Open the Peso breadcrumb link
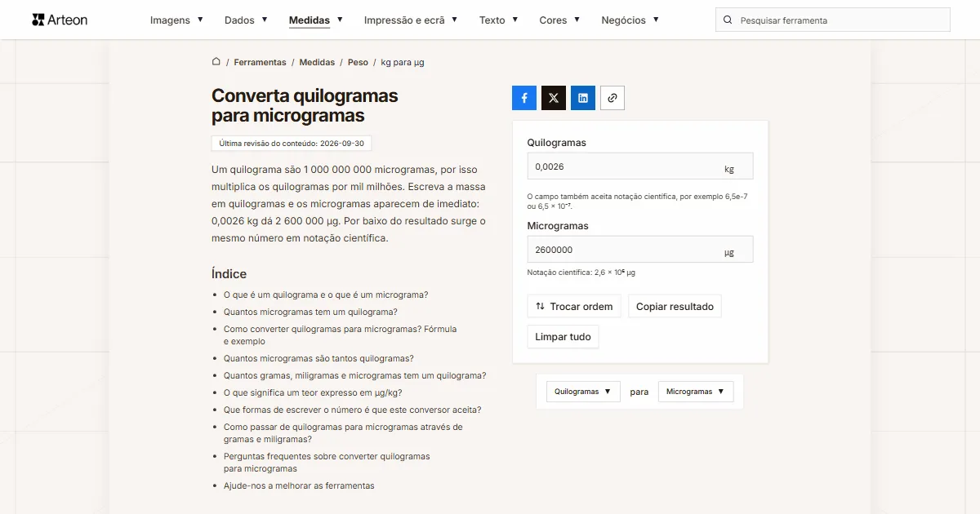The height and width of the screenshot is (514, 980). pos(358,62)
